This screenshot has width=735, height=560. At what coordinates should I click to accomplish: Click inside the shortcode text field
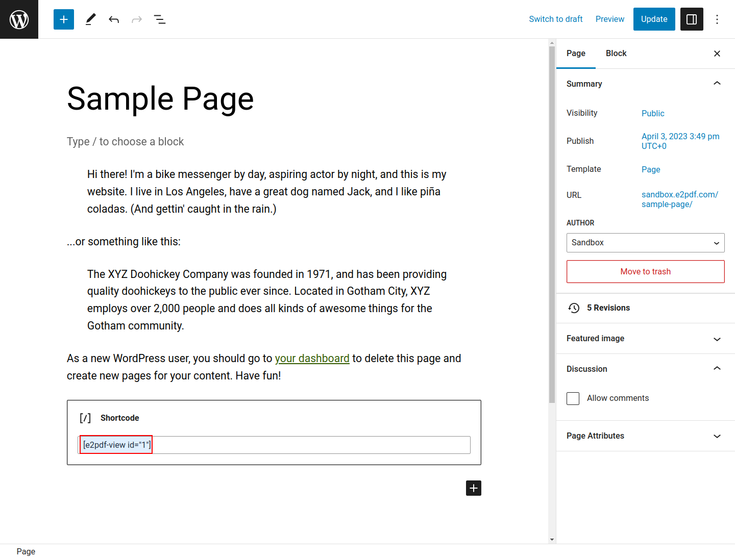tap(306, 445)
